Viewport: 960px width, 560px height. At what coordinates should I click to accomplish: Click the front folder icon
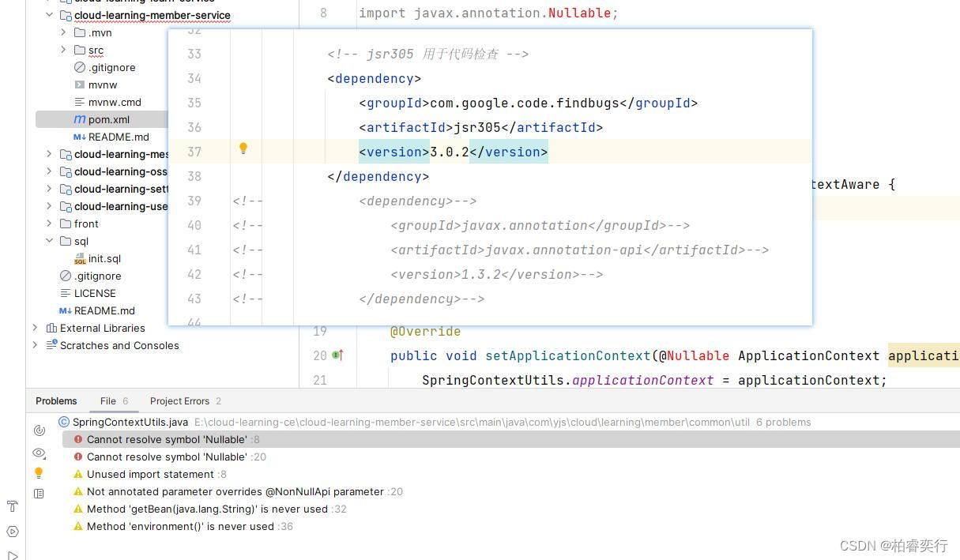[66, 224]
